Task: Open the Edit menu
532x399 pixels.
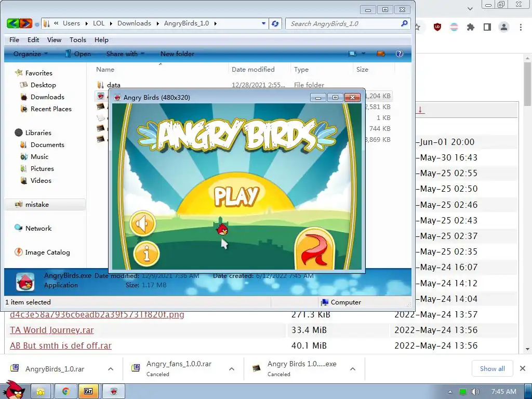Action: [33, 39]
